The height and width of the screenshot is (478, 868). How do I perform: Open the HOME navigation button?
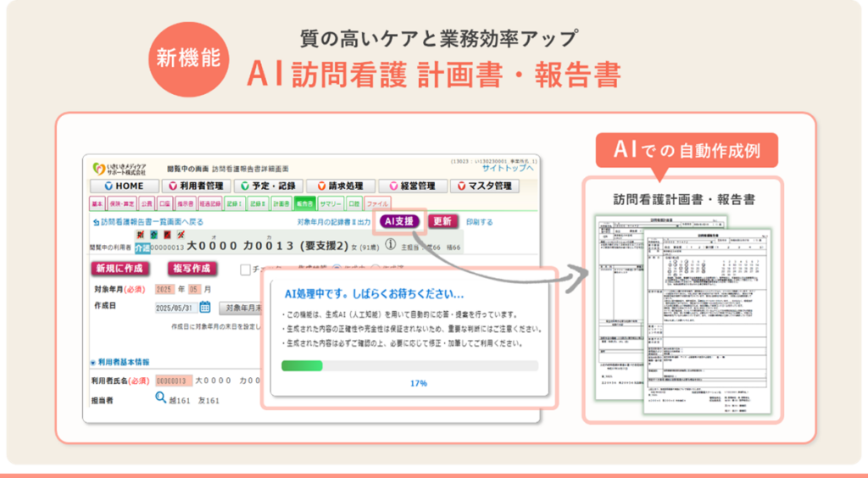(x=124, y=186)
